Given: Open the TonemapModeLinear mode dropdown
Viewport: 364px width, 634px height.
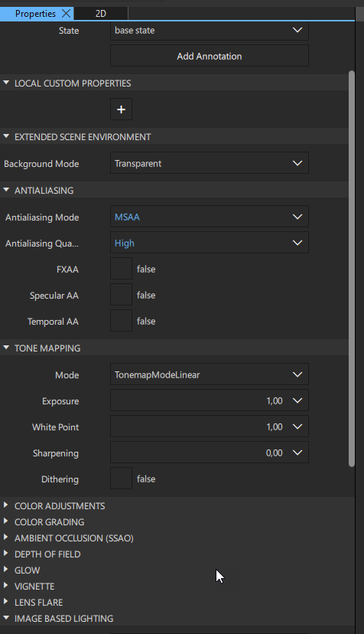Looking at the screenshot, I should [210, 374].
